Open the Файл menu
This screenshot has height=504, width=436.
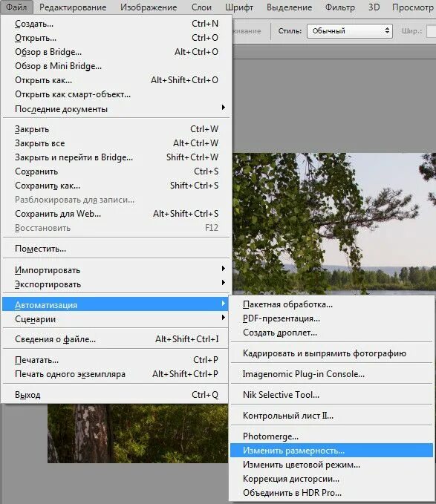click(16, 7)
